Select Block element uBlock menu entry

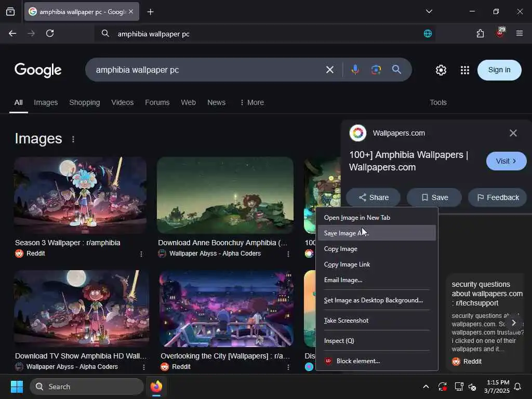(377, 361)
